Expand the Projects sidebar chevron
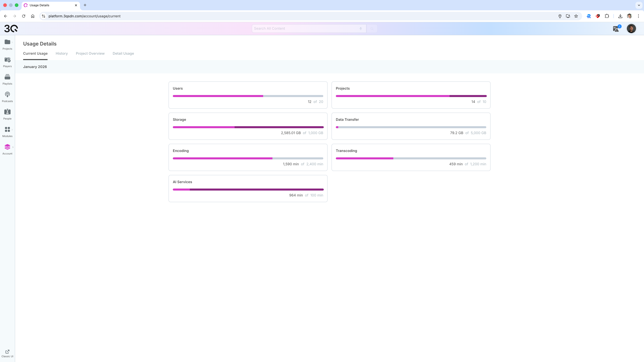Screen dimensions: 644x362 12,42
